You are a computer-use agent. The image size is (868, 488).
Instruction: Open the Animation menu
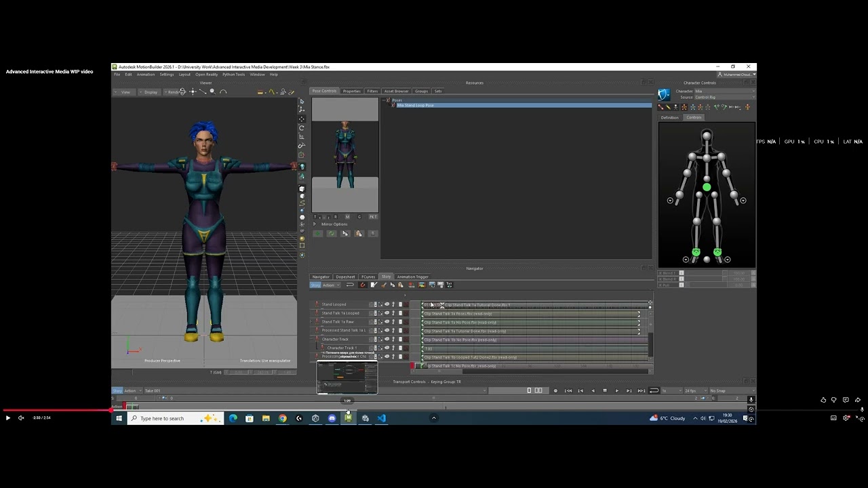pos(146,75)
